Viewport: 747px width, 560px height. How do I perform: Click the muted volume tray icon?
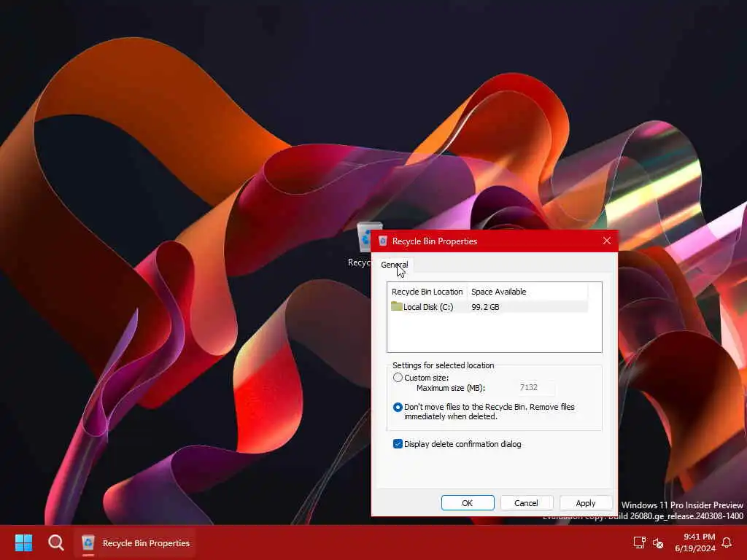pyautogui.click(x=658, y=542)
